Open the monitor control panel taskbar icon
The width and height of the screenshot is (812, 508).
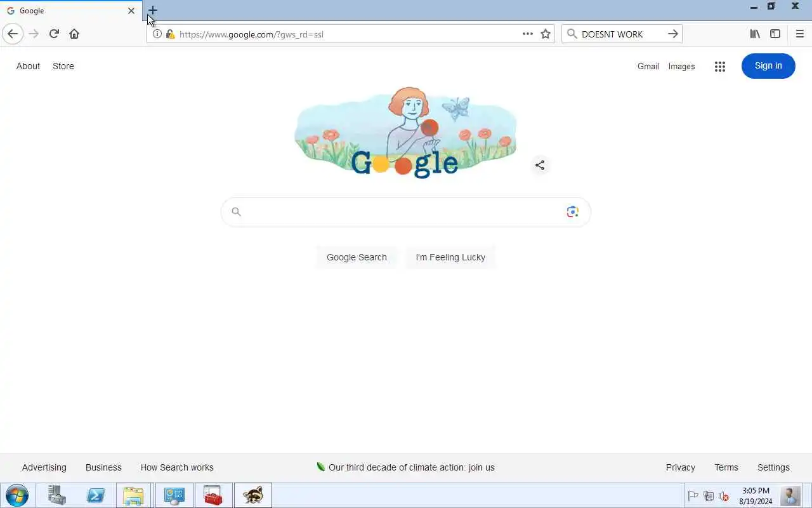[x=174, y=495]
